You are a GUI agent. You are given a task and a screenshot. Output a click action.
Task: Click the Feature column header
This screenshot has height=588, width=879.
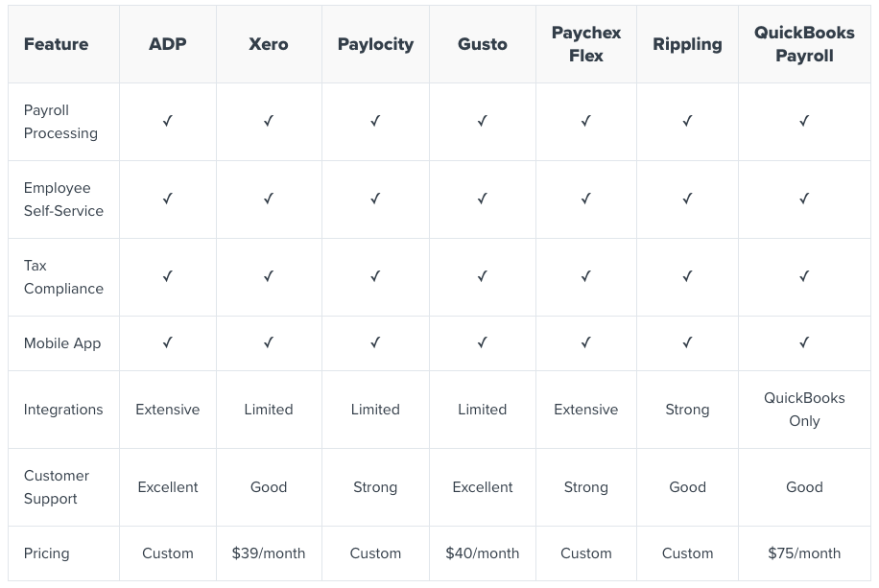(x=56, y=44)
